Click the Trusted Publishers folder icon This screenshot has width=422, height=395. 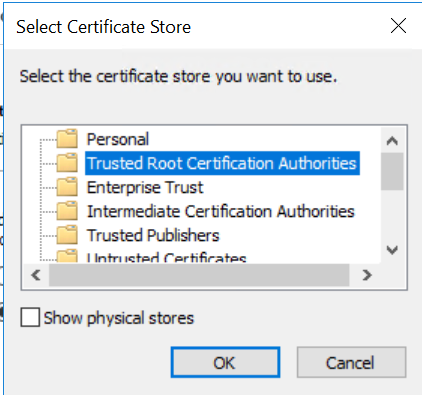pyautogui.click(x=67, y=235)
